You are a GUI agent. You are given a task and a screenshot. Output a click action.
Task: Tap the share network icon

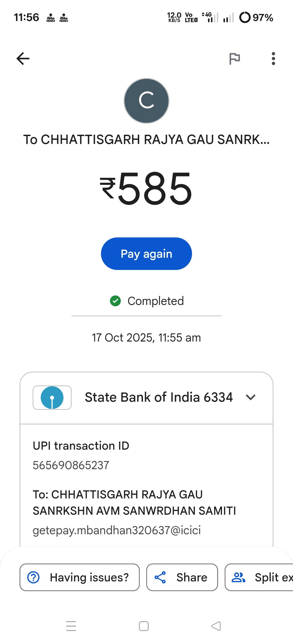pos(160,577)
